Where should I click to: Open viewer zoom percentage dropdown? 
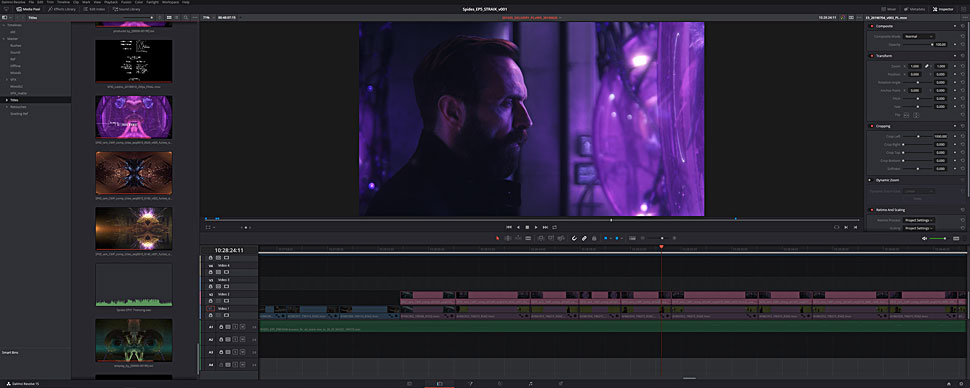(207, 17)
